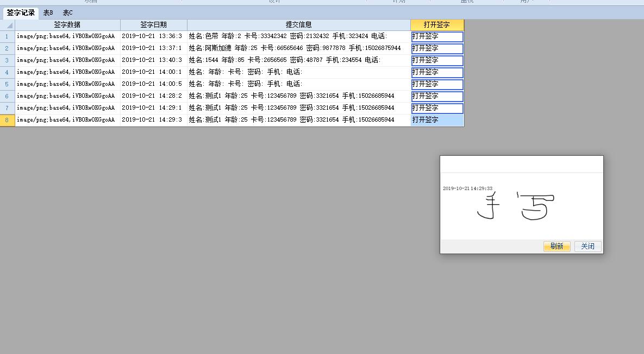Viewport: 644px width, 354px height.
Task: Click the 打开签字 column header
Action: tap(437, 24)
